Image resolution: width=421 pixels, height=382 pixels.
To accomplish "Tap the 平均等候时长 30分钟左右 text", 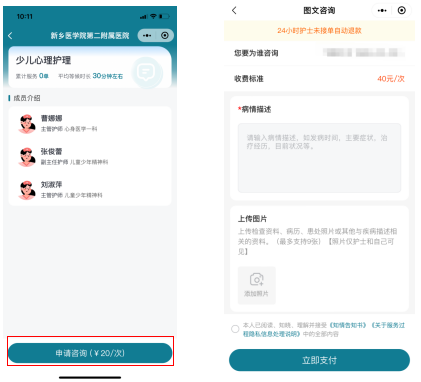I will tap(90, 76).
